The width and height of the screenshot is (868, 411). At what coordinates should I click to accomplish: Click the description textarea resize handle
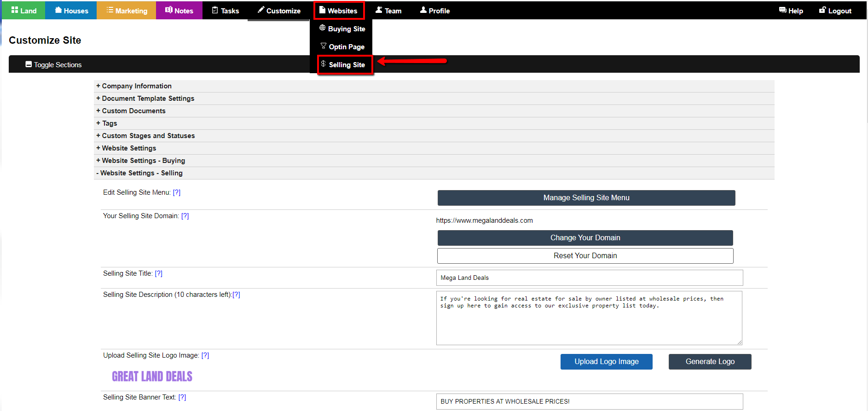tap(739, 342)
